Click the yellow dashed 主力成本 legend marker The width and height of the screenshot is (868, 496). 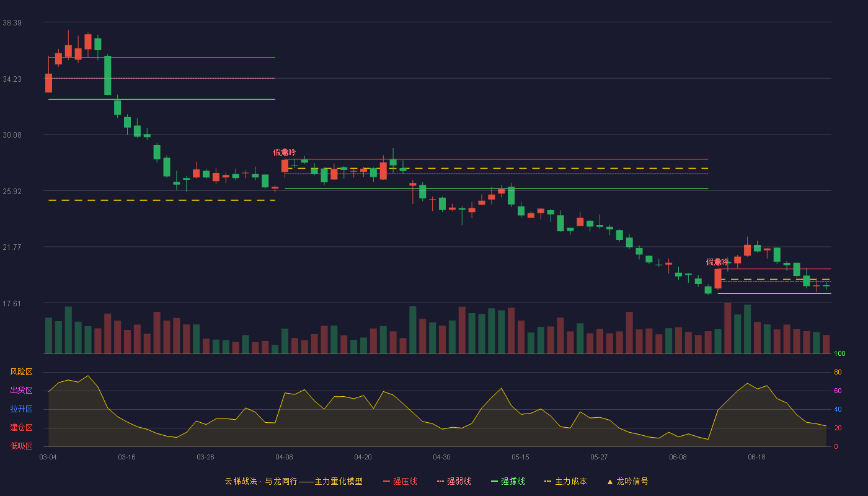coord(547,481)
